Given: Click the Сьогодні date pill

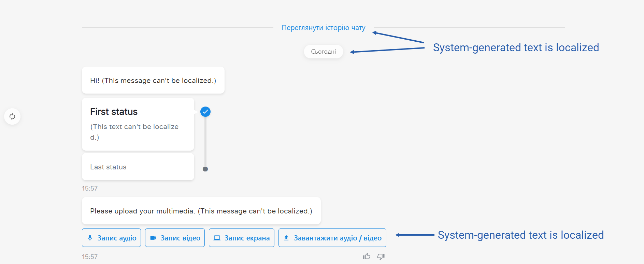Looking at the screenshot, I should 324,52.
